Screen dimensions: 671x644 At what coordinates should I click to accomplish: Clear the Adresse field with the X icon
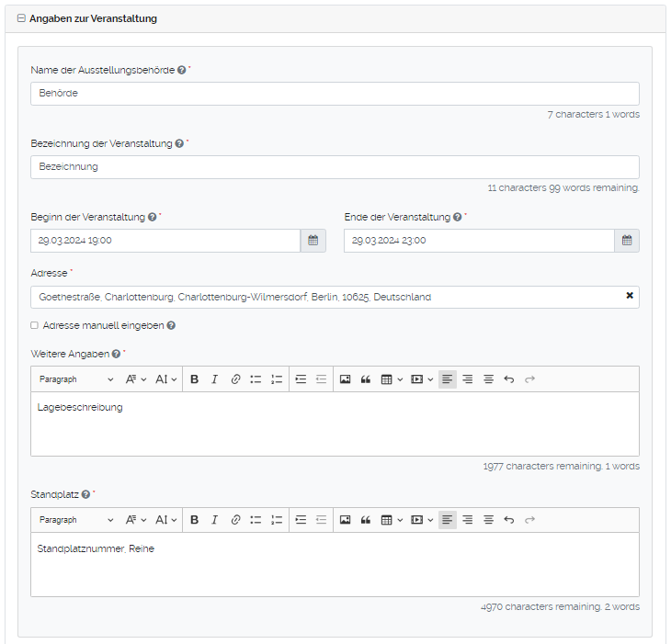(x=630, y=296)
